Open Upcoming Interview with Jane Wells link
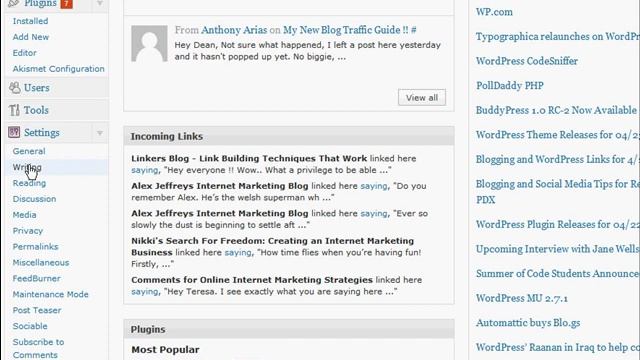Image resolution: width=640 pixels, height=360 pixels. pos(558,249)
